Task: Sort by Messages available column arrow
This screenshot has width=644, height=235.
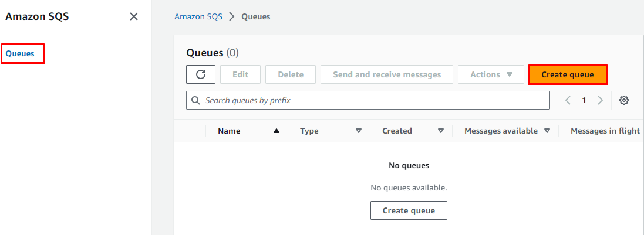Action: coord(547,131)
